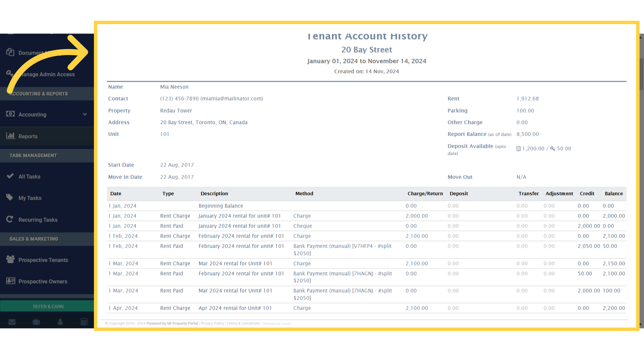Click the key deposit icon before 50.00
Screen dimensions: 644x362
click(552, 148)
